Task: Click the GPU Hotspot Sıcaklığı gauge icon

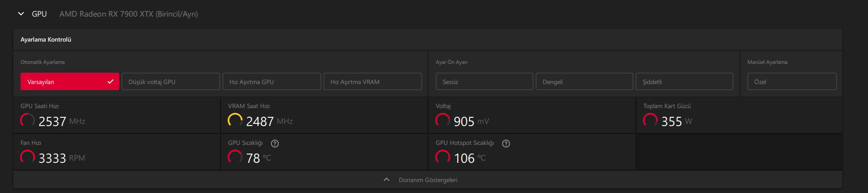Action: pyautogui.click(x=443, y=157)
